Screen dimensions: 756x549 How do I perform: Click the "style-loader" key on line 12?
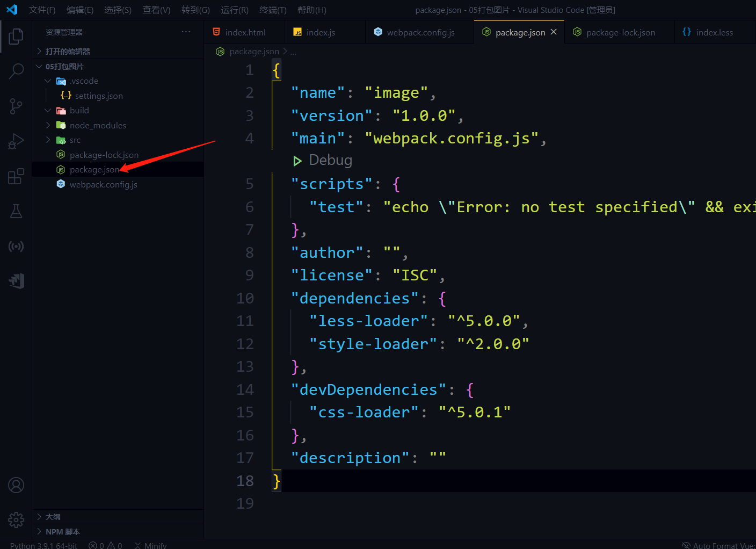point(373,344)
